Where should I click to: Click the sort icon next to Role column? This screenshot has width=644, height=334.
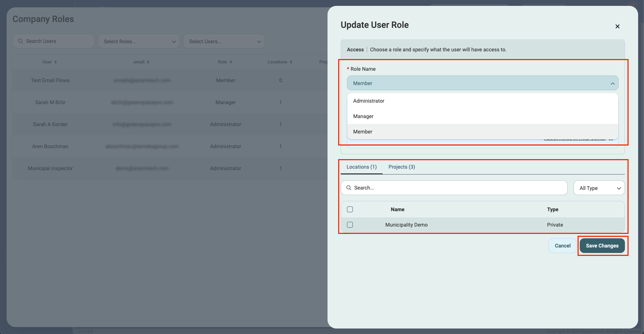tap(231, 62)
